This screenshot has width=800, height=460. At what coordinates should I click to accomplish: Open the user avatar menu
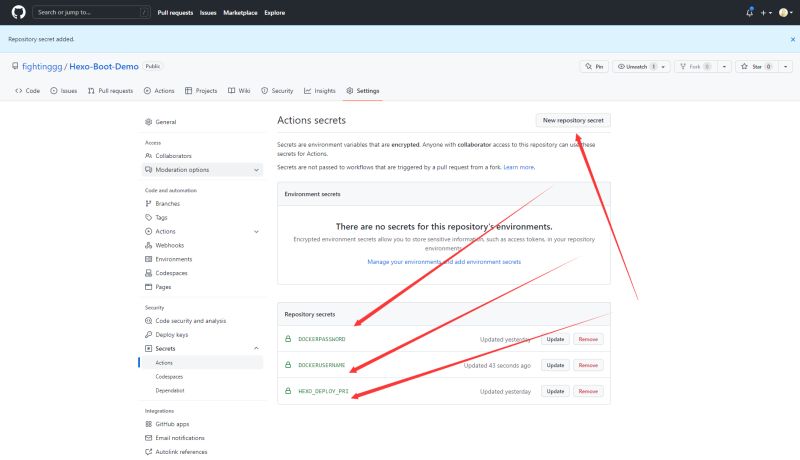click(x=786, y=13)
